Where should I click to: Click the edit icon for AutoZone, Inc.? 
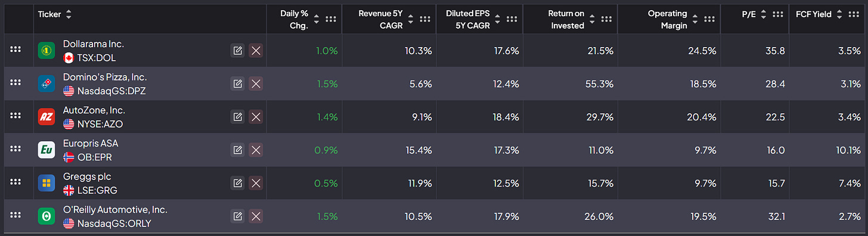[237, 117]
